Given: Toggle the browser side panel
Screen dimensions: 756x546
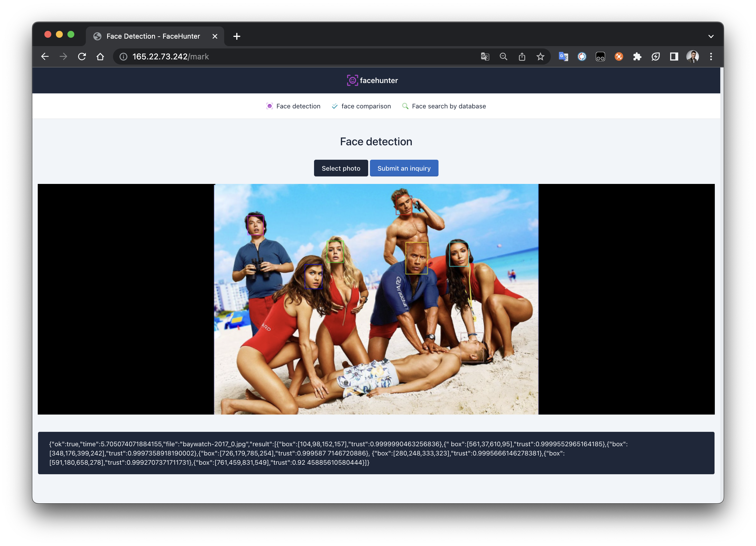Looking at the screenshot, I should [674, 57].
